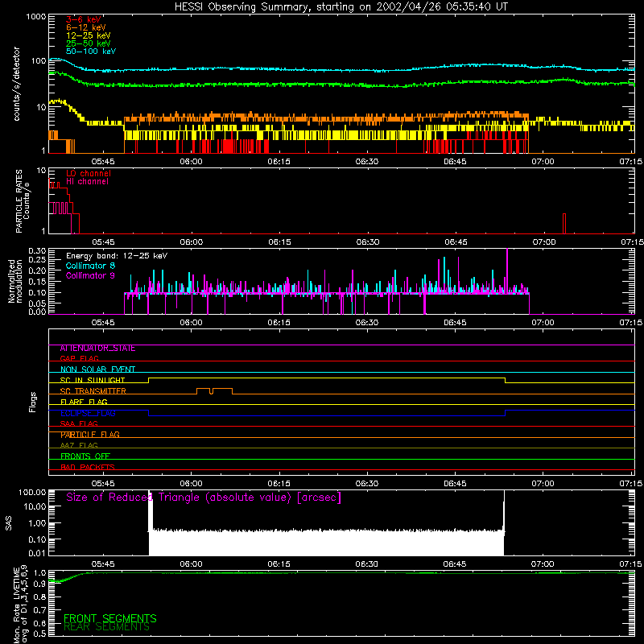The width and height of the screenshot is (644, 644).
Task: Click the ECLIPSE_FLAG label
Action: tap(88, 413)
